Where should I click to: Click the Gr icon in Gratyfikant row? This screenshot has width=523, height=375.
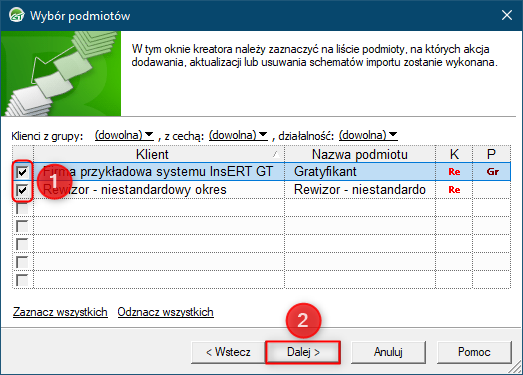(492, 172)
